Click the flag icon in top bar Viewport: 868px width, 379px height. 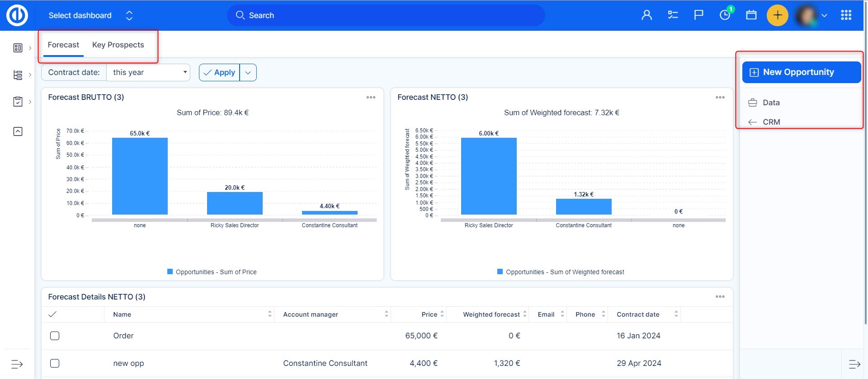click(698, 15)
